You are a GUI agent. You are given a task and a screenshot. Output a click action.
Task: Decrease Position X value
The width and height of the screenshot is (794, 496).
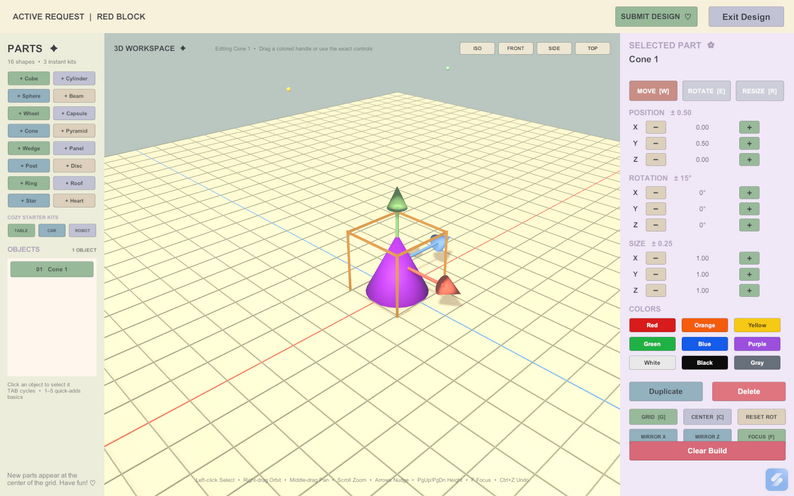click(x=656, y=127)
